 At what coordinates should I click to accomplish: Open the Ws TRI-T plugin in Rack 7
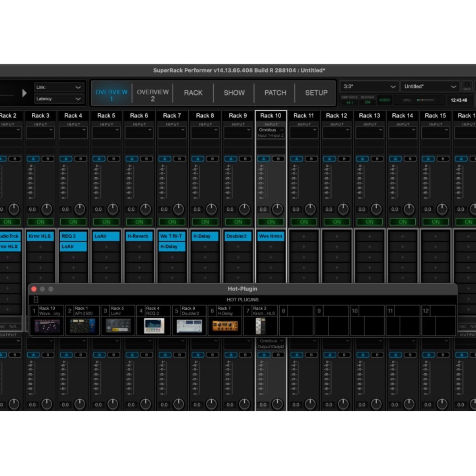point(172,236)
